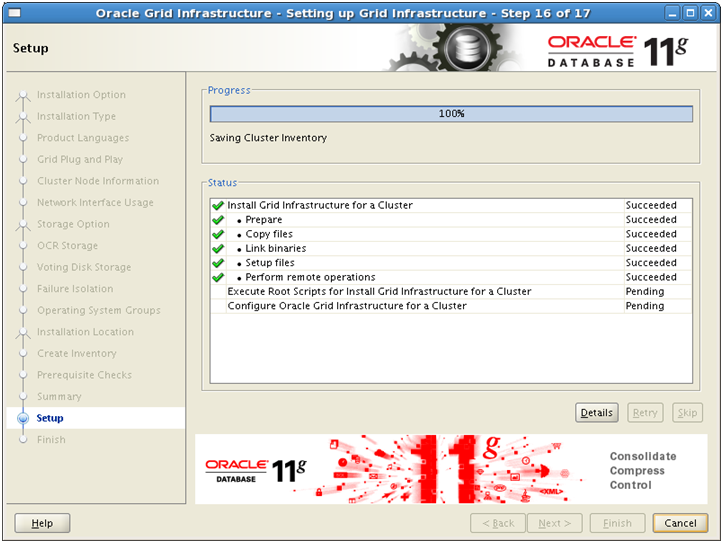Screen dimensions: 723x543
Task: Select the Grid Plug and Play step
Action: (80, 159)
